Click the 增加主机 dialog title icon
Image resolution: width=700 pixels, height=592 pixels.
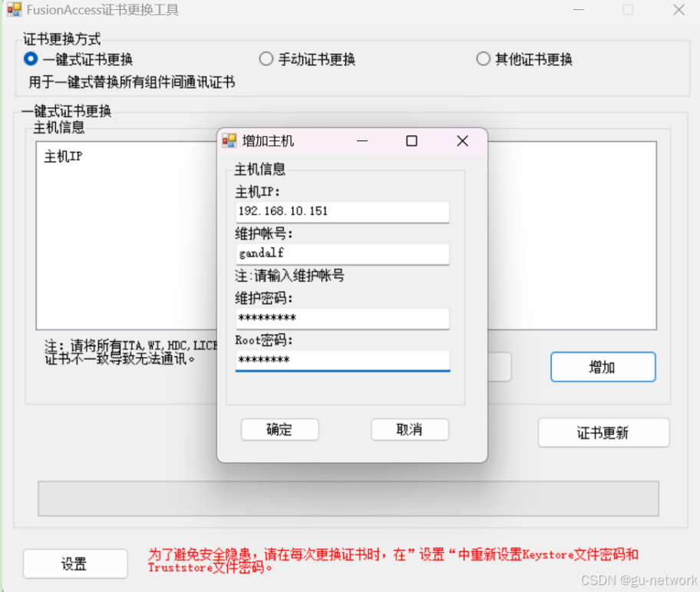[x=229, y=141]
